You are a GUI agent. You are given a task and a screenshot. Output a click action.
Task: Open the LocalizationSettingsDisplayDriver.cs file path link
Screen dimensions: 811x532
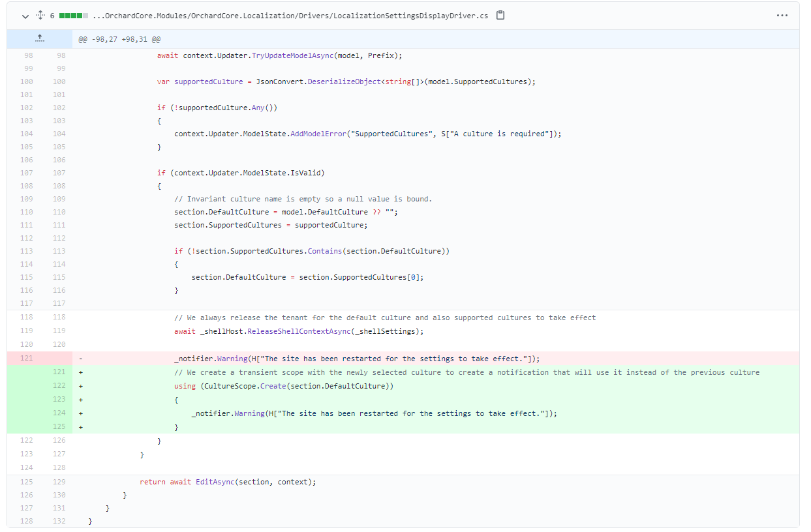pos(290,16)
